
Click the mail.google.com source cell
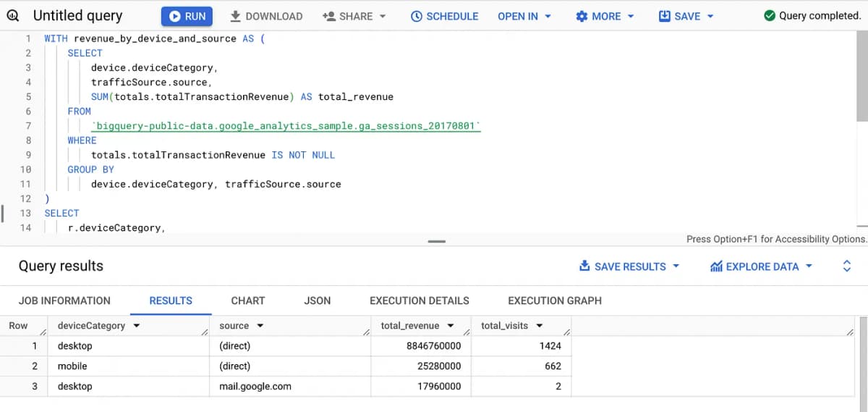tap(291, 387)
